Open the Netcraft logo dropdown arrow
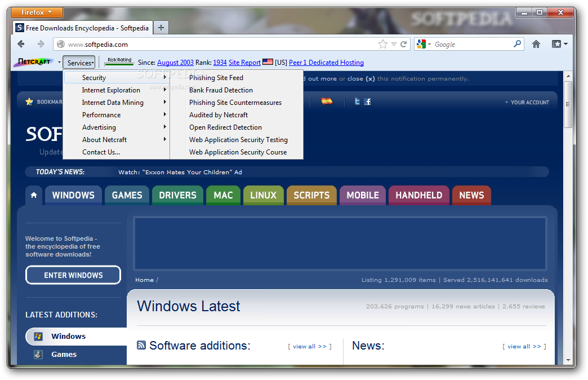588x380 pixels. click(x=59, y=63)
